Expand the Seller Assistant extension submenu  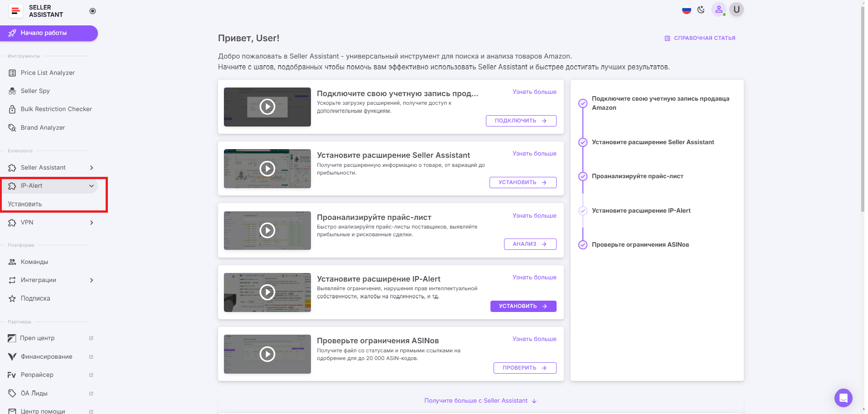(92, 168)
